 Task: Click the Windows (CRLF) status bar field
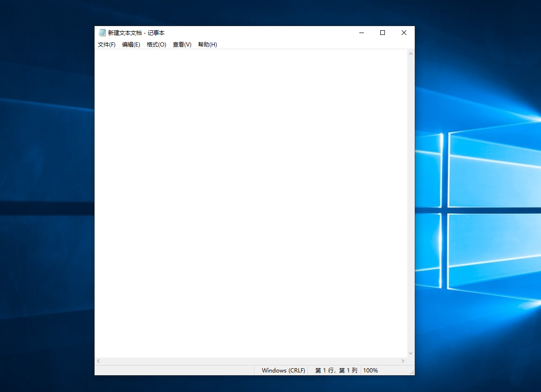click(x=283, y=371)
